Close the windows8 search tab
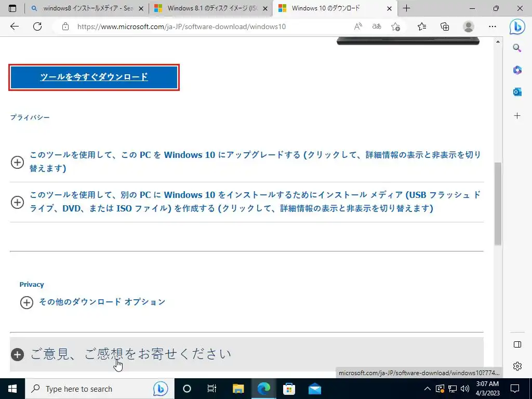Image resolution: width=532 pixels, height=399 pixels. coord(141,8)
